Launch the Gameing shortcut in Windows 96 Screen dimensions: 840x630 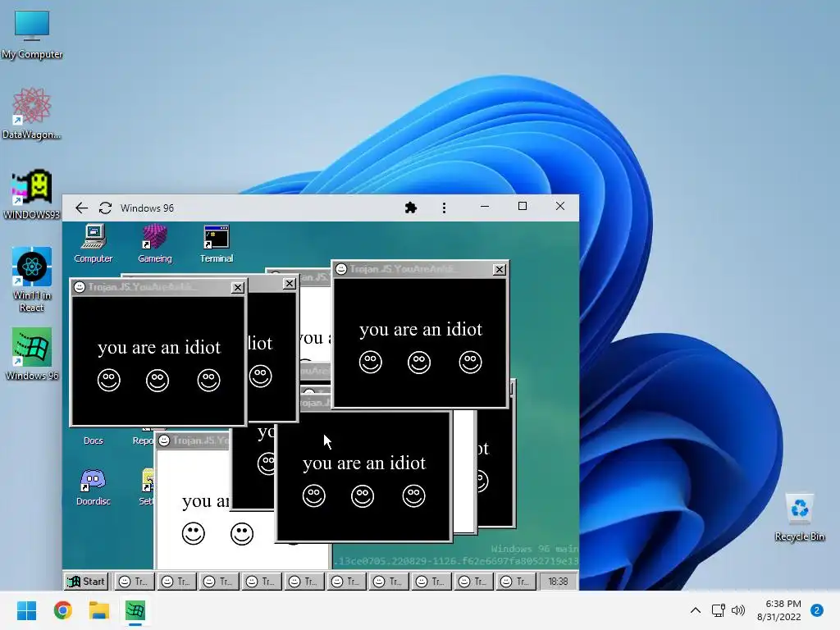click(x=155, y=244)
